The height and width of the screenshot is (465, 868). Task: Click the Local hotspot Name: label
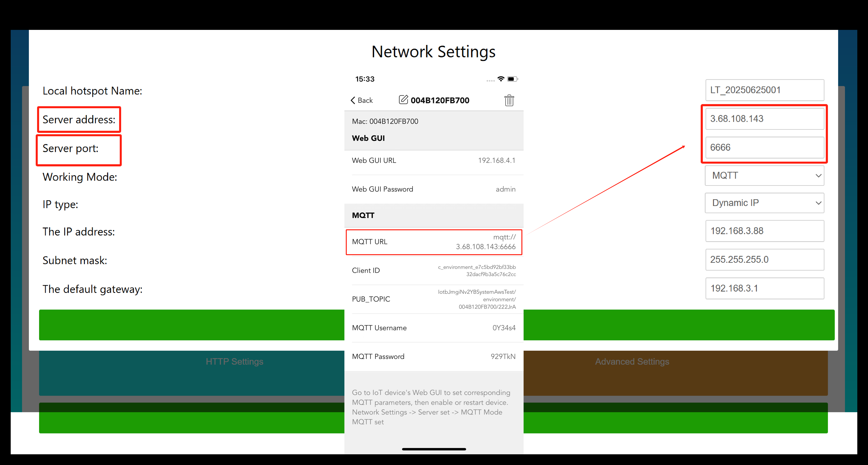click(92, 91)
